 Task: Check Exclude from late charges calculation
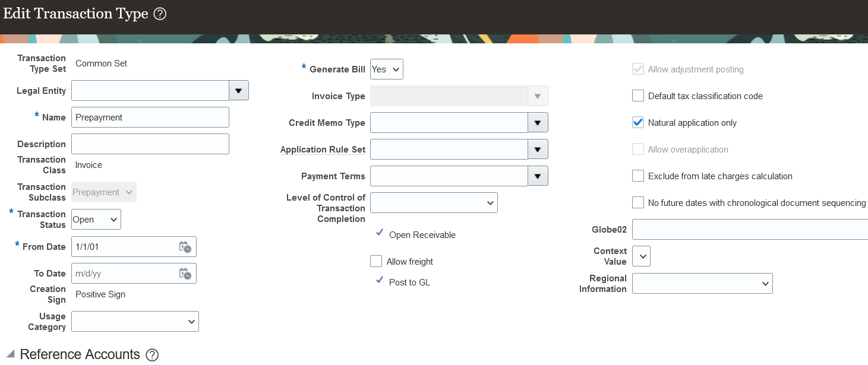(637, 176)
